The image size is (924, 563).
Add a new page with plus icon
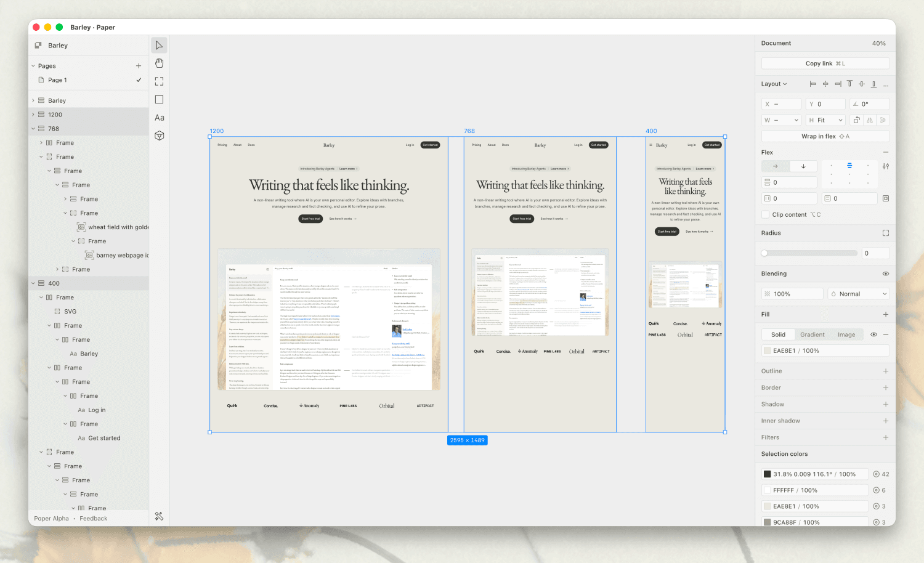pyautogui.click(x=139, y=66)
